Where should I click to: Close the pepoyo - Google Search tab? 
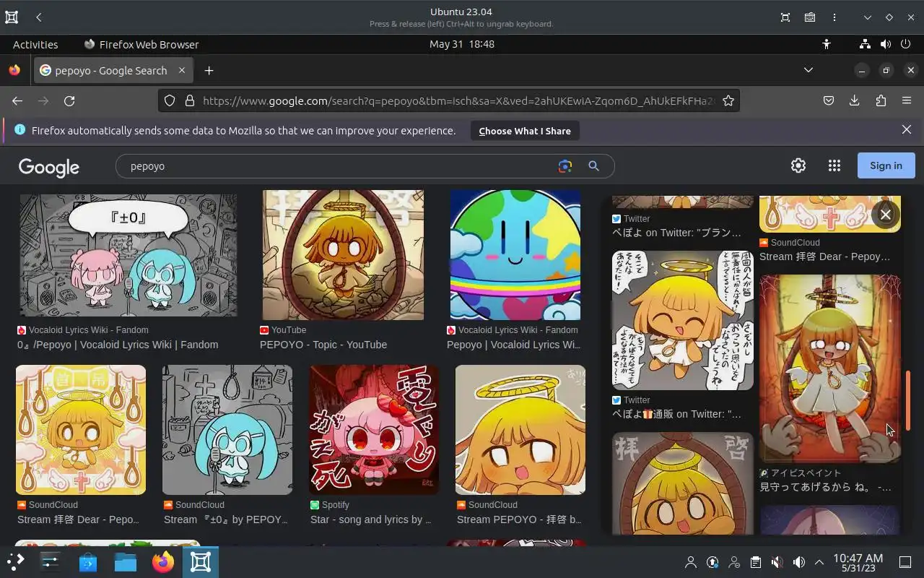pos(182,70)
